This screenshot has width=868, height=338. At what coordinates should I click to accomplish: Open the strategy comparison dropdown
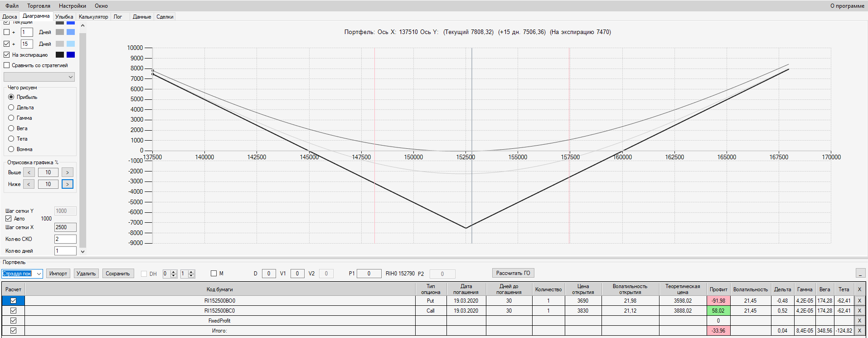tap(39, 77)
